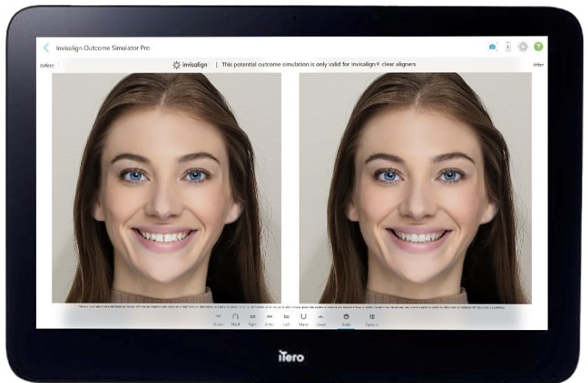The width and height of the screenshot is (588, 383).
Task: Open help with the green question mark
Action: [x=538, y=46]
